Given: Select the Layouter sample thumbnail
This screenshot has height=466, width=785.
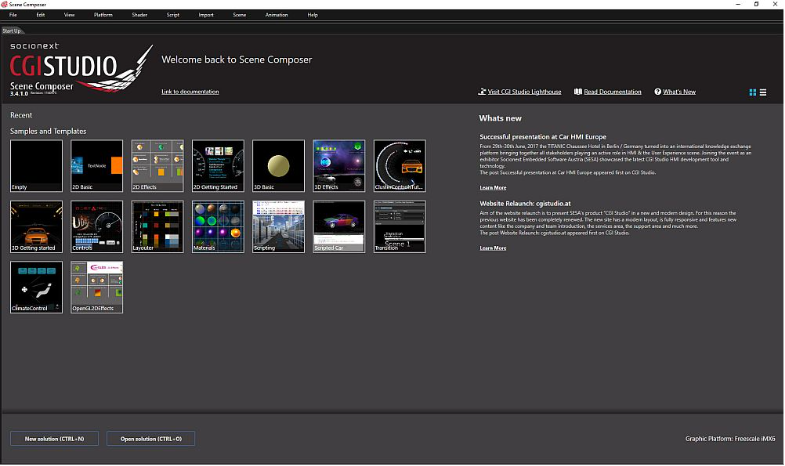Looking at the screenshot, I should (157, 227).
